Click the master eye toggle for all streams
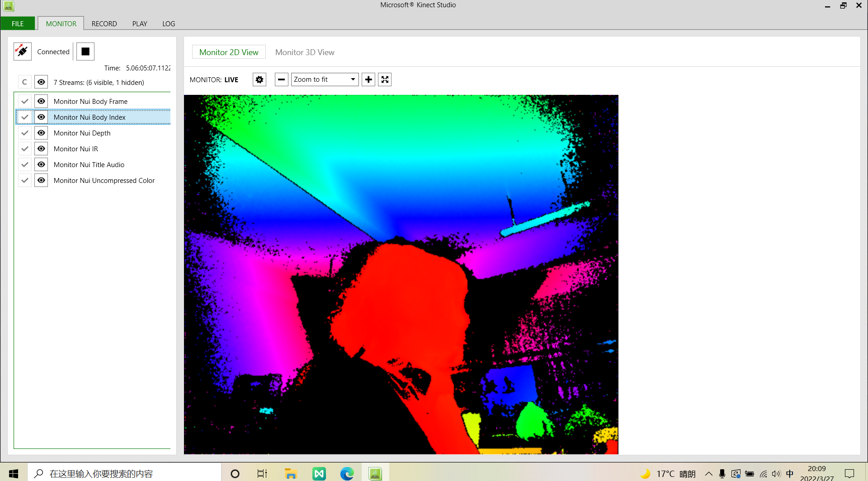Image resolution: width=868 pixels, height=481 pixels. pyautogui.click(x=41, y=82)
